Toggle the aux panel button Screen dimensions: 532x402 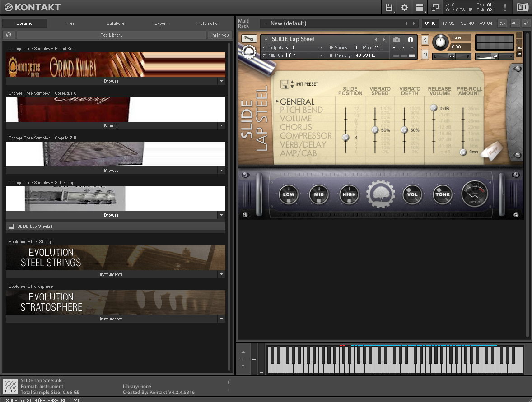click(x=515, y=23)
